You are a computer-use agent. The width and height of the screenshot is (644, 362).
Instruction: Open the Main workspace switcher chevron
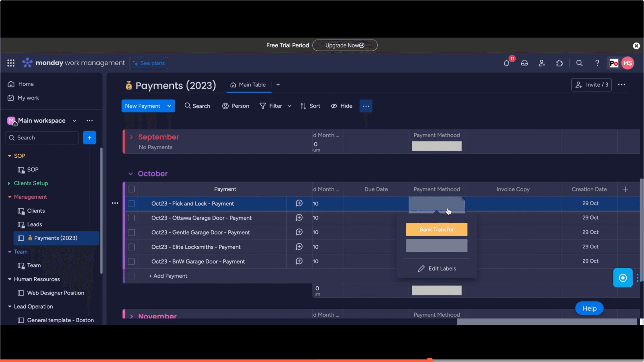click(x=74, y=121)
